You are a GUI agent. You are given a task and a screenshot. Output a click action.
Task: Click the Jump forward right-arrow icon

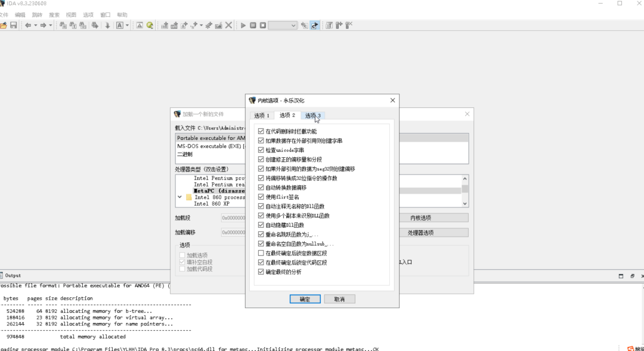[43, 26]
